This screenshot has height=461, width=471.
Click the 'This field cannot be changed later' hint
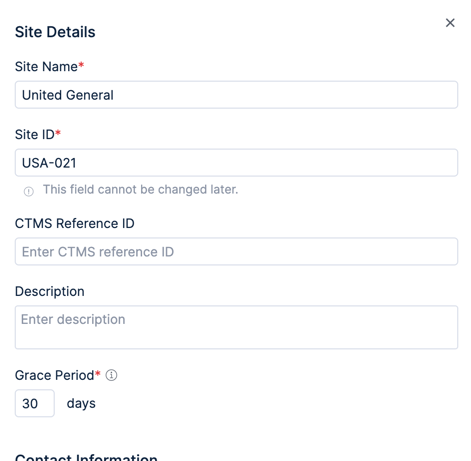tap(140, 189)
